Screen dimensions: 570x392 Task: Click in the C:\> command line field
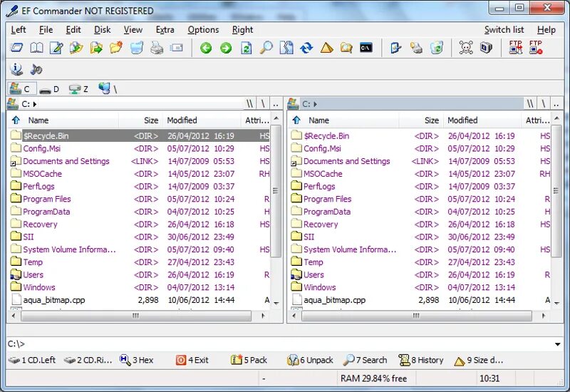pos(280,344)
